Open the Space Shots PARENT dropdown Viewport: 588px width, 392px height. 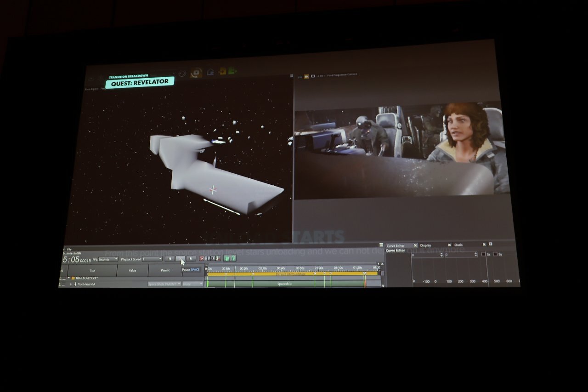164,284
